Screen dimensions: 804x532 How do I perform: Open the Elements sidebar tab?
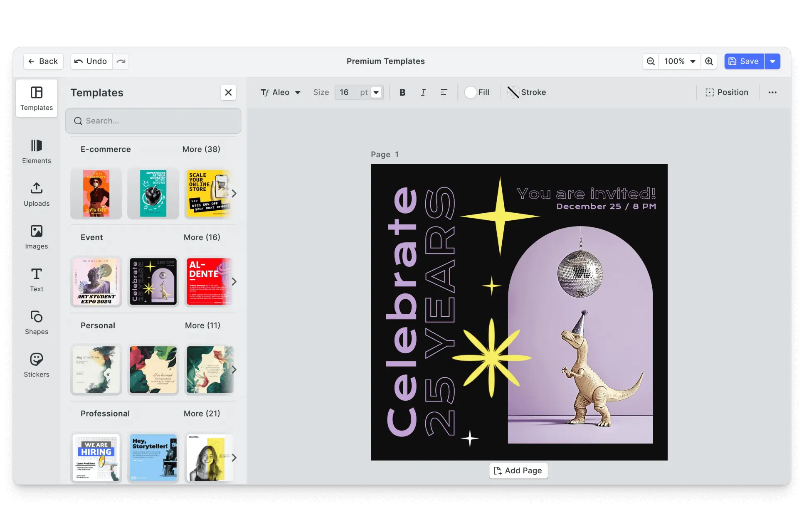pyautogui.click(x=37, y=152)
